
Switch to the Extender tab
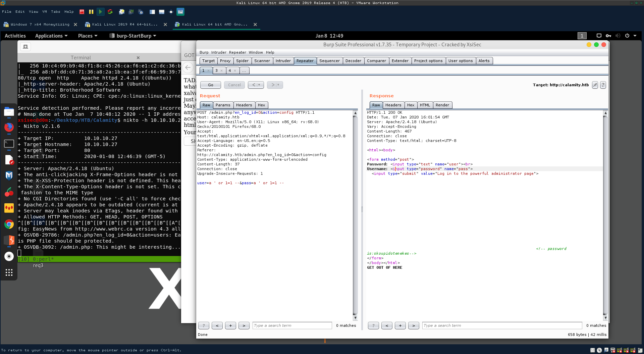click(400, 61)
